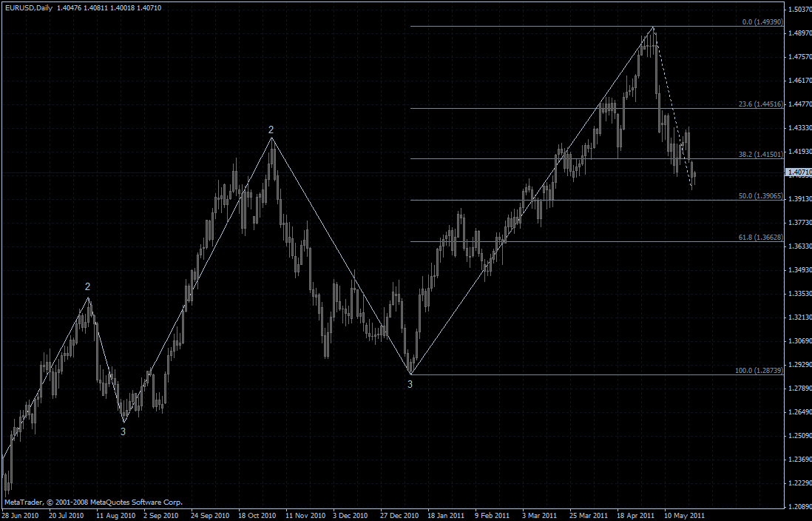The width and height of the screenshot is (812, 521).
Task: Click the 11 Nov 2010 date label
Action: (305, 516)
